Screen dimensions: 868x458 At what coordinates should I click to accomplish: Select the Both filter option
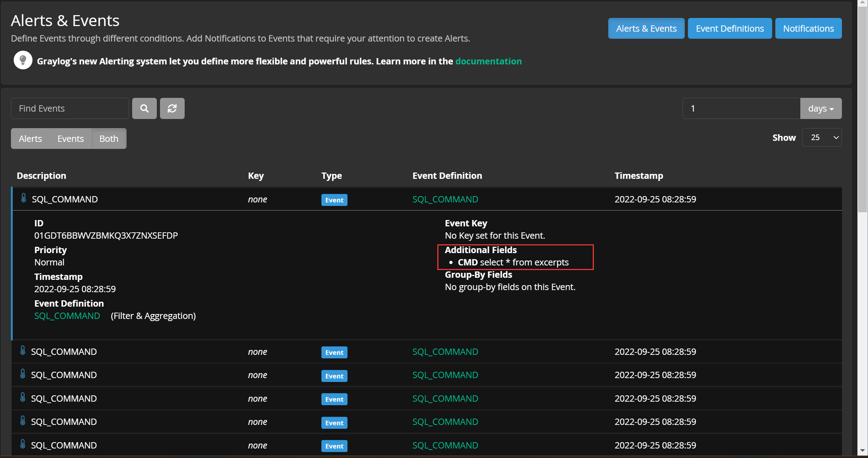(109, 139)
